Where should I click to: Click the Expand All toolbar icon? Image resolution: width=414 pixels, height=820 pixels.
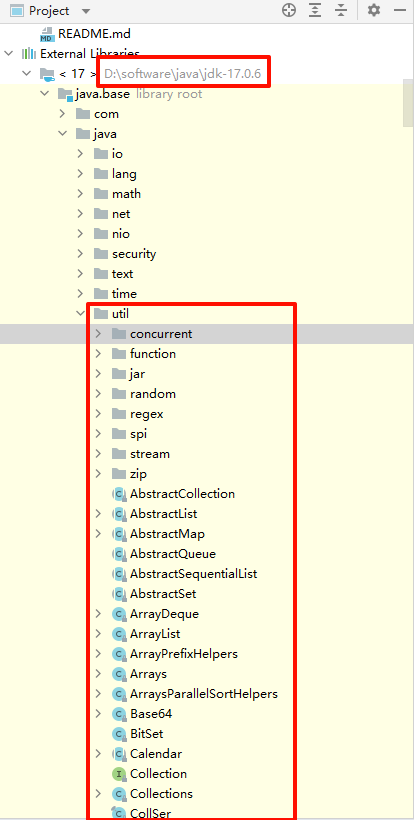coord(315,10)
